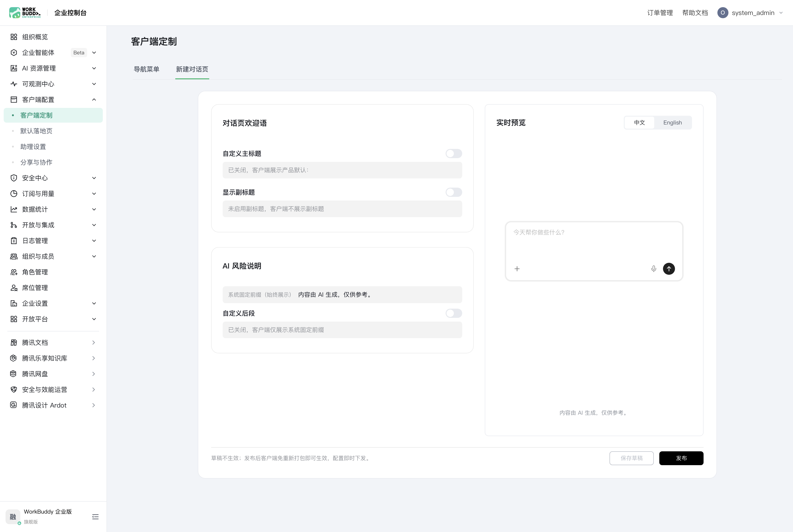
Task: Expand the AI 资源管理 chevron
Action: coord(94,68)
